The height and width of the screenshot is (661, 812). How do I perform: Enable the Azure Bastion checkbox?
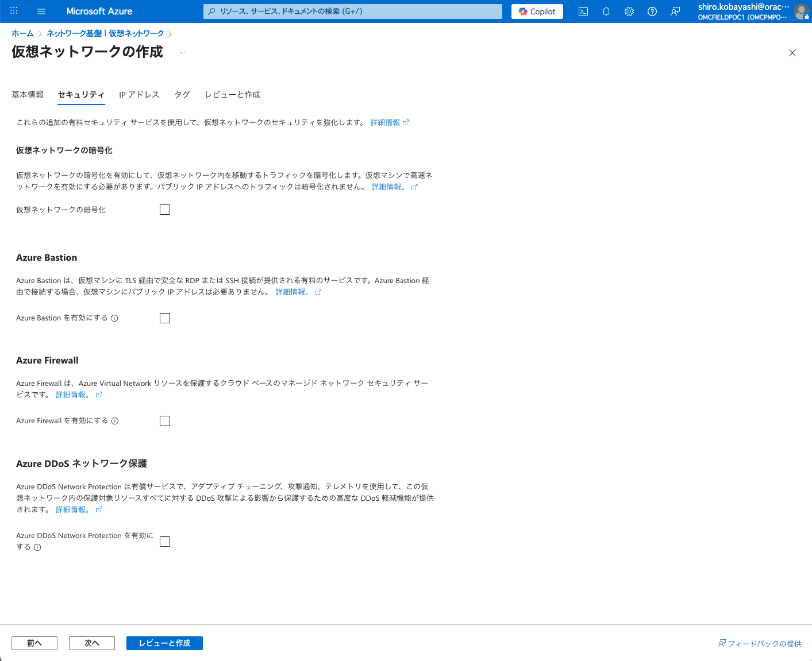[165, 318]
